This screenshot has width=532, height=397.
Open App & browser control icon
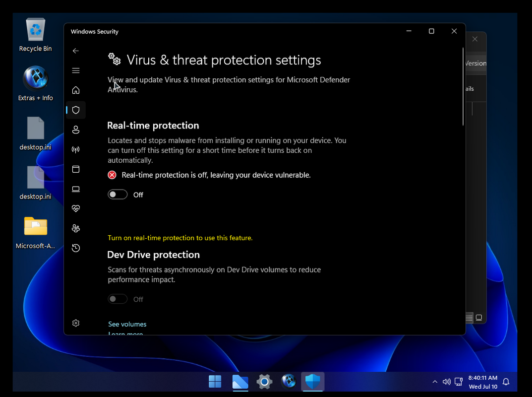[x=76, y=169]
